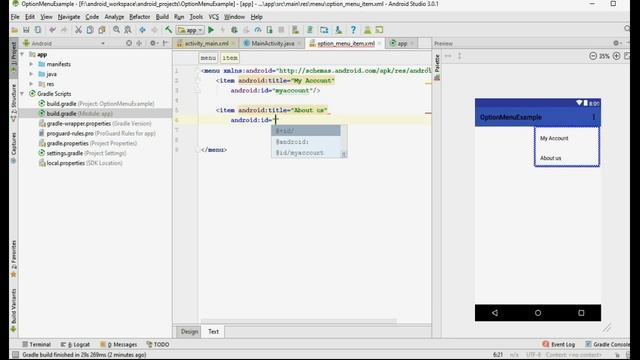Zoom in the preview with plus icon
Image resolution: width=640 pixels, height=360 pixels.
point(617,56)
